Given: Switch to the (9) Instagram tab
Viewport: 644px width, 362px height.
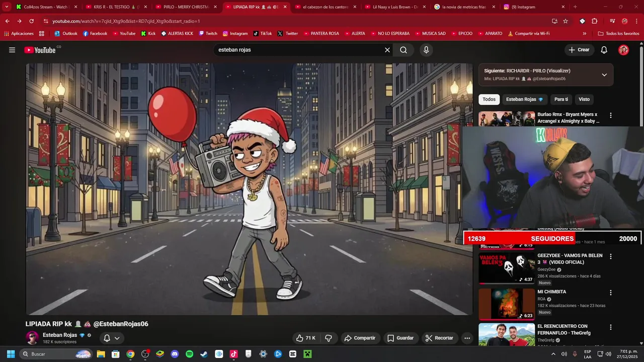Looking at the screenshot, I should tap(534, 7).
